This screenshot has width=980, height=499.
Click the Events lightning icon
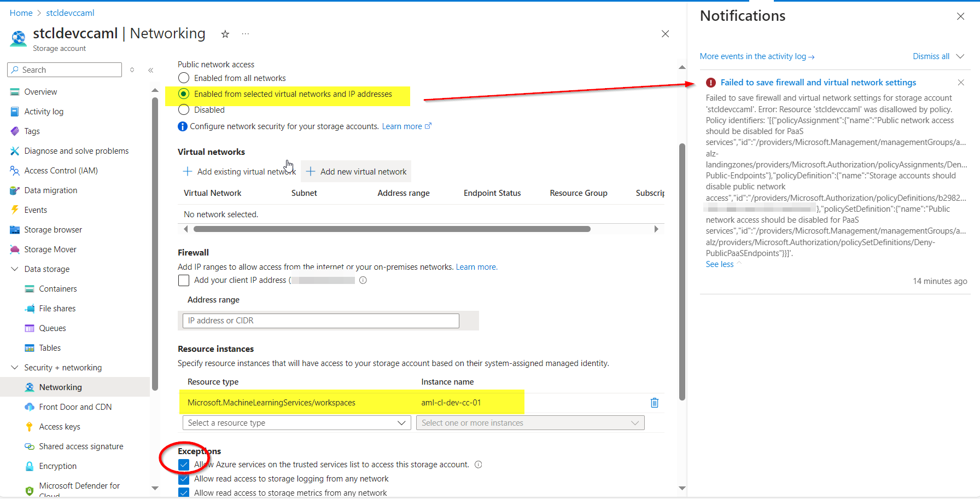tap(15, 210)
